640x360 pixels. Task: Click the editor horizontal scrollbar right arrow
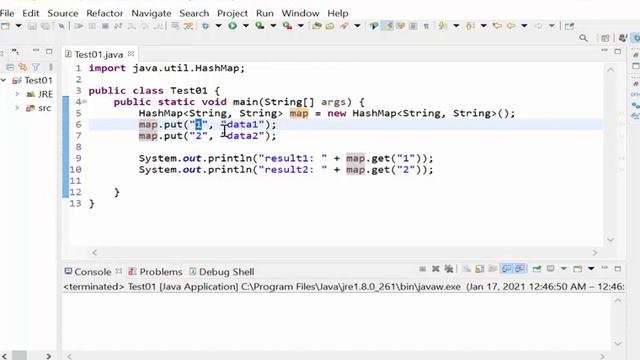[595, 253]
